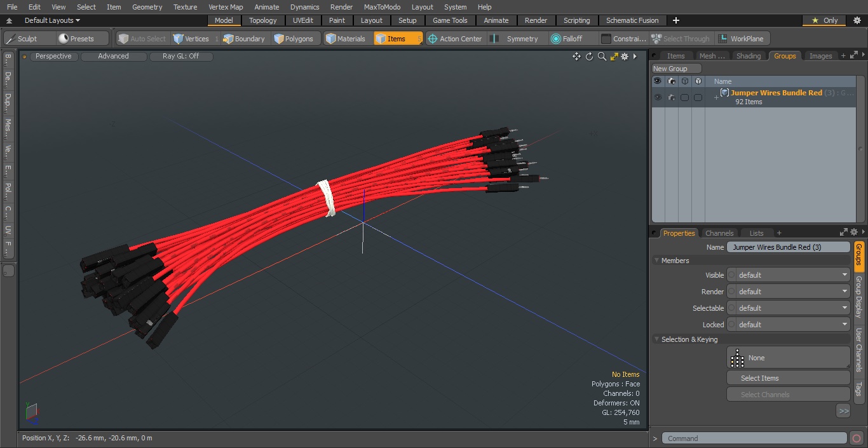This screenshot has width=868, height=448.
Task: Switch to the Channels tab
Action: [x=719, y=233]
